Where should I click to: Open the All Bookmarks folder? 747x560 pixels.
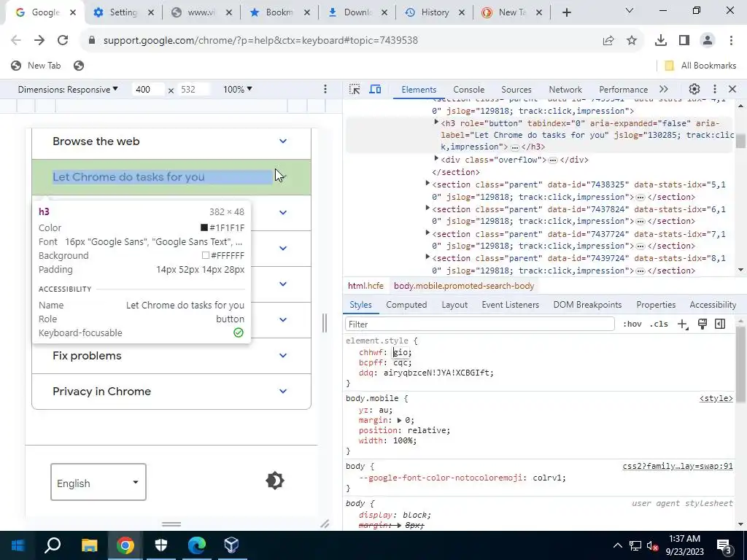(x=700, y=66)
